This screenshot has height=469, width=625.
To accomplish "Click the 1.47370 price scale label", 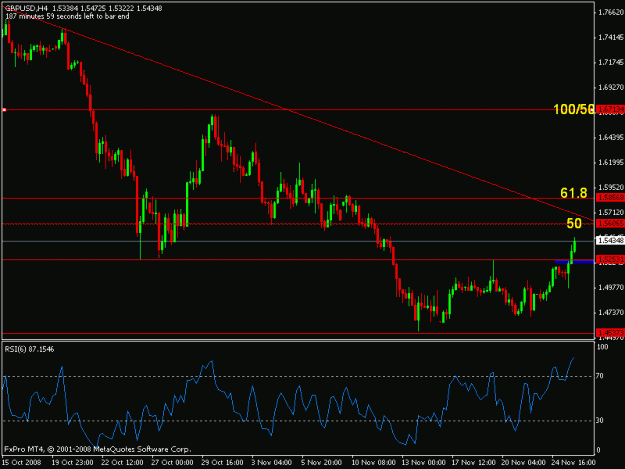I will coord(611,312).
